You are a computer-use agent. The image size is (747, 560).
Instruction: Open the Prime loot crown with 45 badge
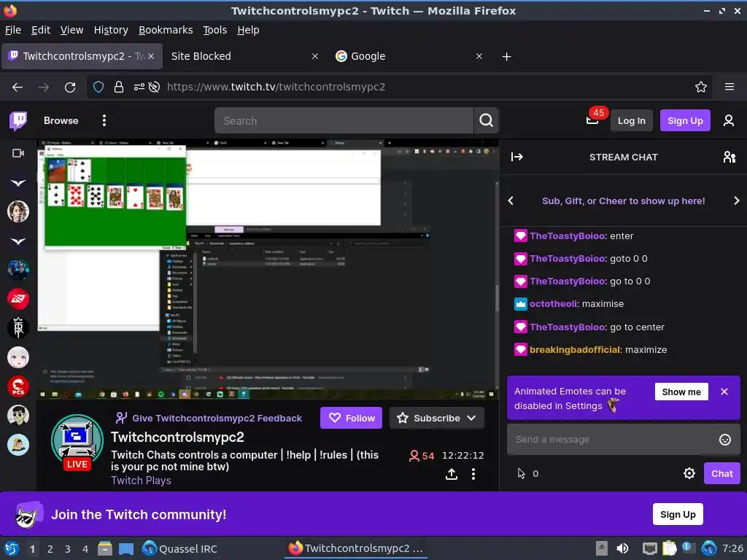coord(592,120)
